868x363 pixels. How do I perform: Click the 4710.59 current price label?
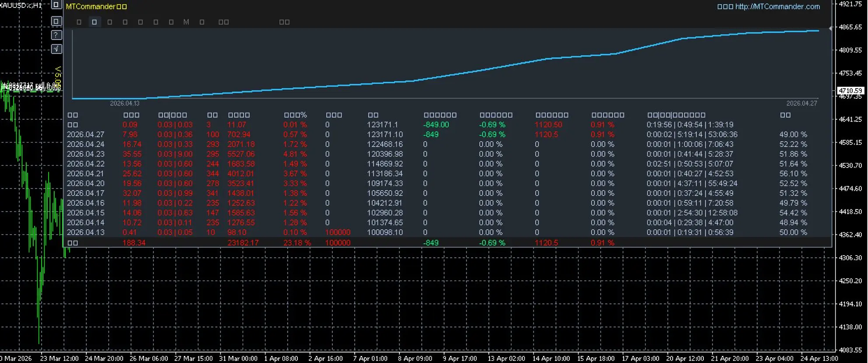tap(850, 91)
